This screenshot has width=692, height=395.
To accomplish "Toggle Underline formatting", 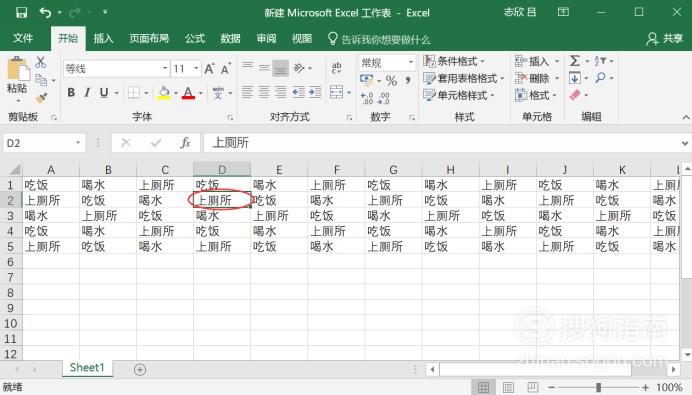I will [104, 93].
